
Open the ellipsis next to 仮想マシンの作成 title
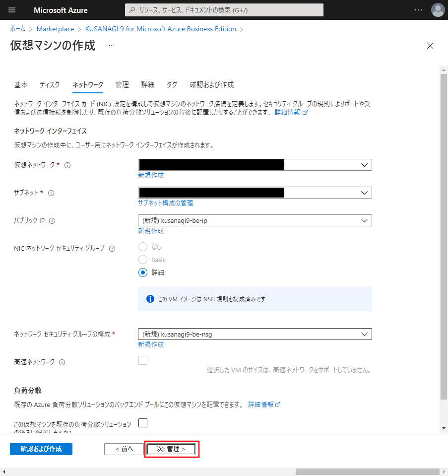[x=112, y=46]
